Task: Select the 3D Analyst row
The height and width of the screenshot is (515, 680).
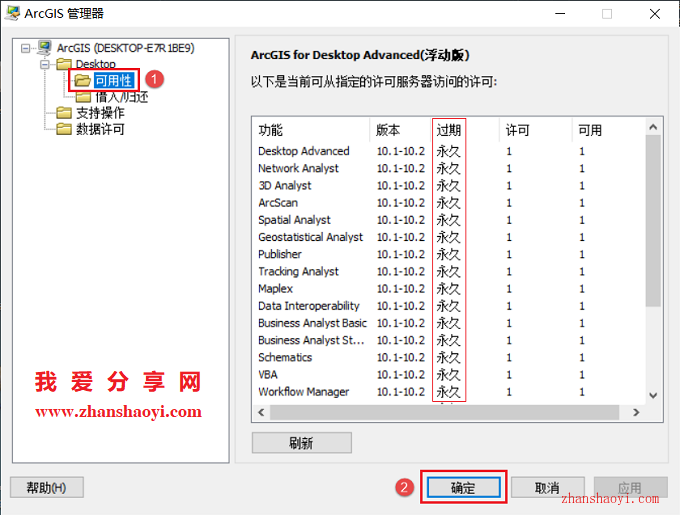Action: pos(449,186)
